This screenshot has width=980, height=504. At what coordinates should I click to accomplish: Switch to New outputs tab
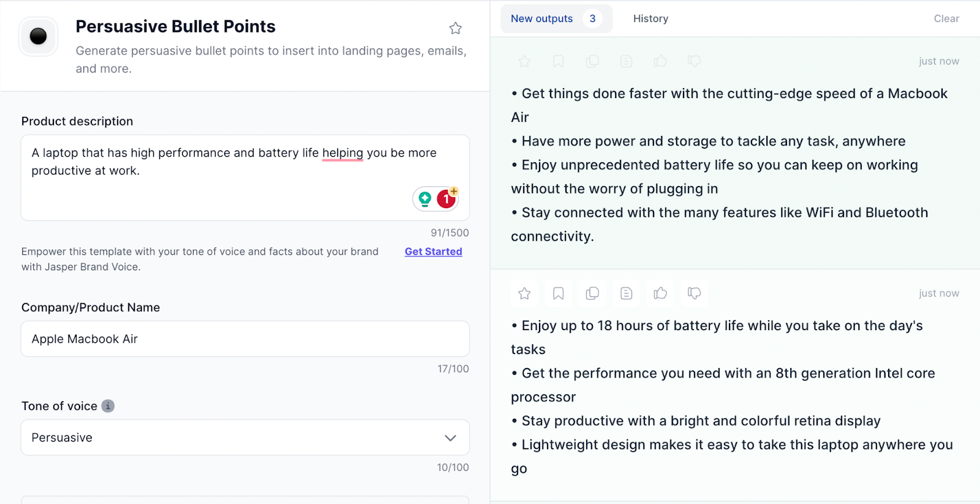coord(556,18)
